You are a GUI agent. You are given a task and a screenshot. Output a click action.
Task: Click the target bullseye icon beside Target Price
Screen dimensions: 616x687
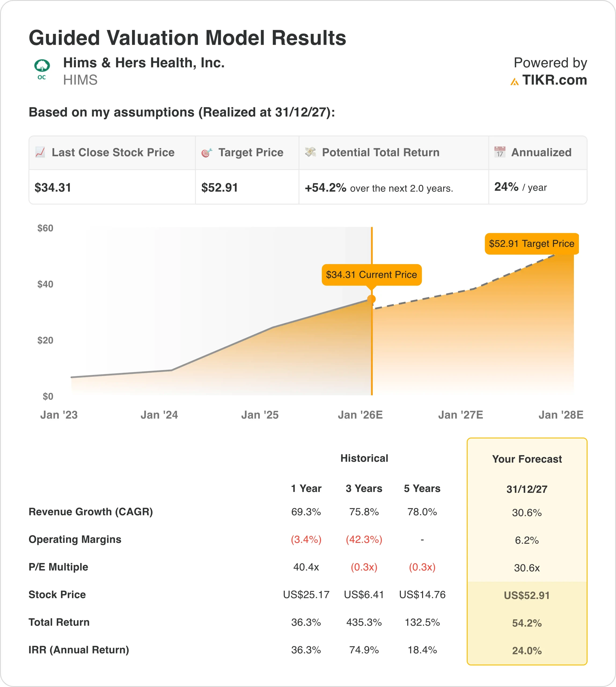207,153
